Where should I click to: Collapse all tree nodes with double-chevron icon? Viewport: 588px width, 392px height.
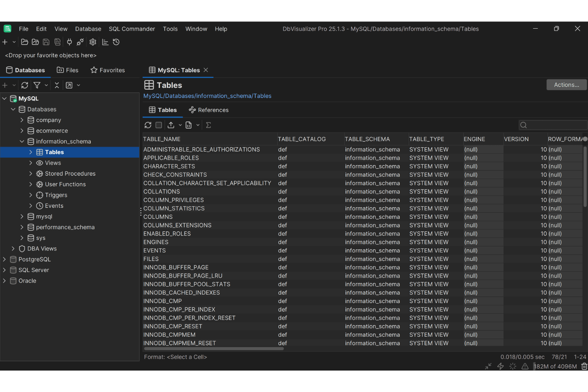56,85
